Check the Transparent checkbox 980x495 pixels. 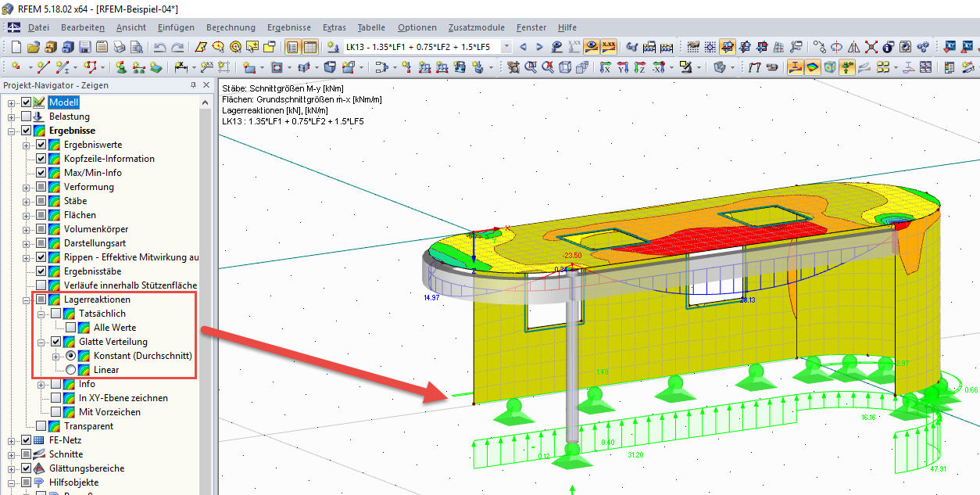click(x=41, y=426)
